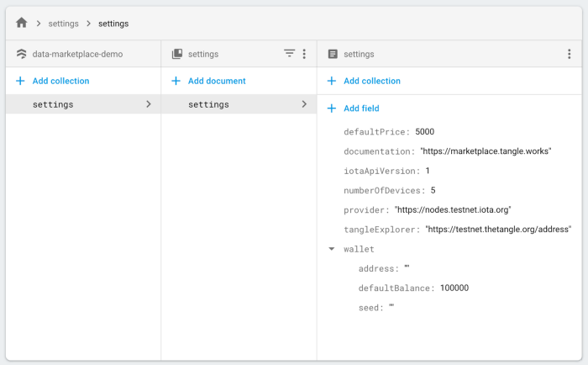Click the document icon in right header
The height and width of the screenshot is (365, 588).
tap(333, 54)
